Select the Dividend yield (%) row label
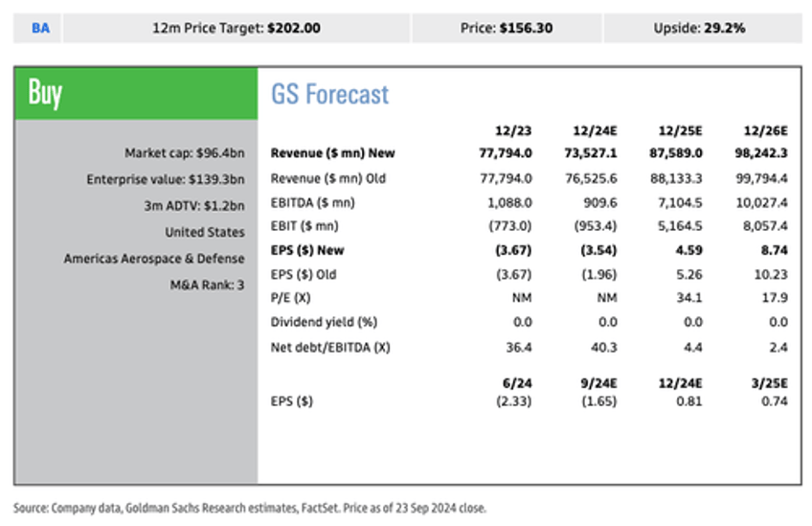Screen dimensions: 812x526 tap(325, 322)
